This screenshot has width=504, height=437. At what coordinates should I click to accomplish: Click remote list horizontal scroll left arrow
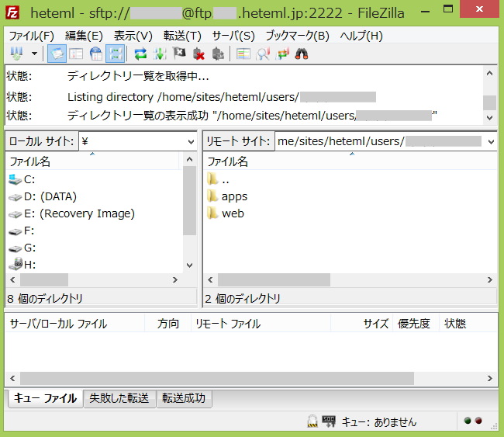pyautogui.click(x=210, y=279)
